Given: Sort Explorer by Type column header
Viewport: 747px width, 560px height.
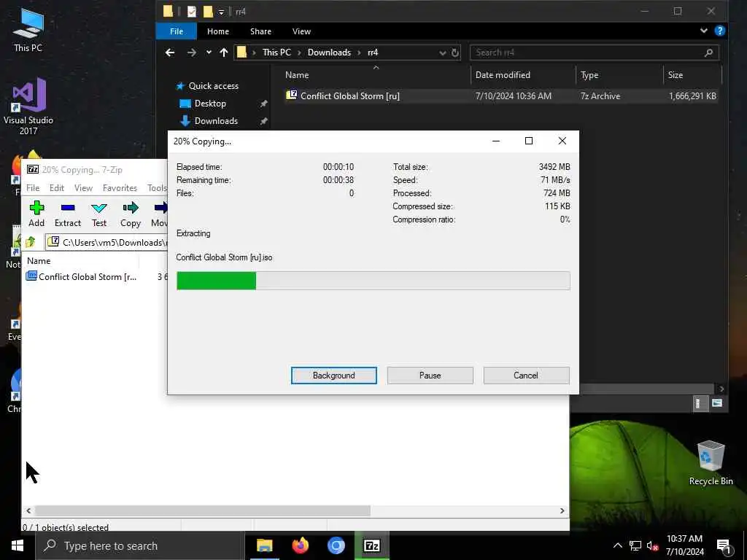Looking at the screenshot, I should [620, 75].
